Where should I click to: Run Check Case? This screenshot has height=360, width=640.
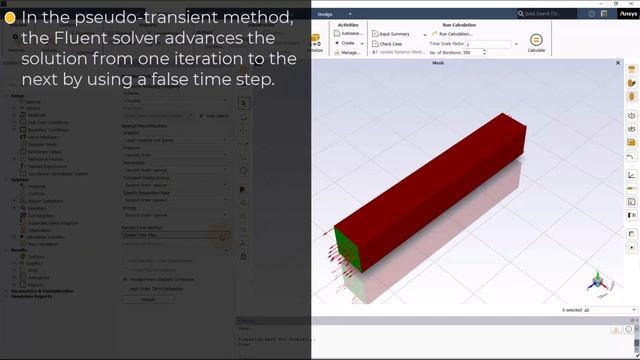tap(387, 43)
